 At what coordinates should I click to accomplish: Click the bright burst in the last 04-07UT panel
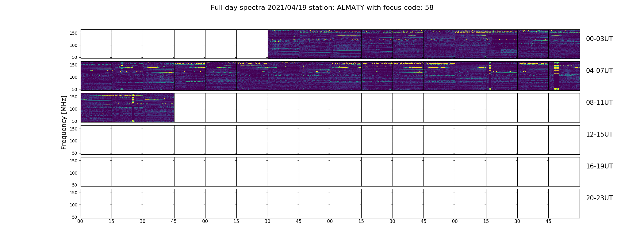coord(557,76)
